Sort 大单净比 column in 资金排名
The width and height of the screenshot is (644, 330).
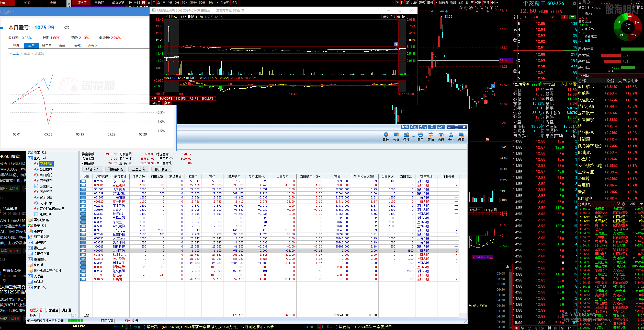(627, 81)
